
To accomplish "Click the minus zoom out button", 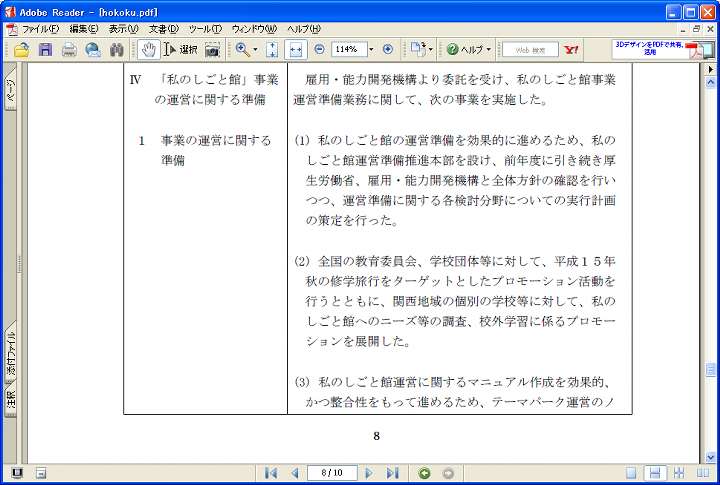I will click(x=319, y=49).
